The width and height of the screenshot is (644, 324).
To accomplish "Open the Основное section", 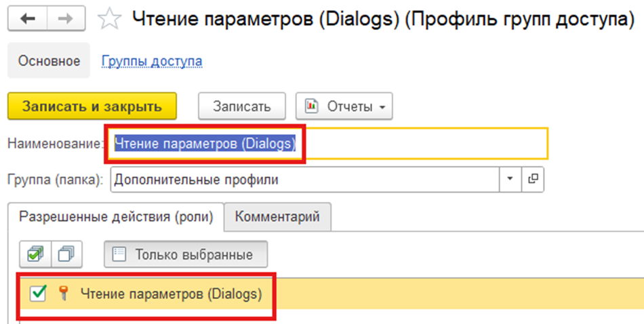I will coord(49,61).
